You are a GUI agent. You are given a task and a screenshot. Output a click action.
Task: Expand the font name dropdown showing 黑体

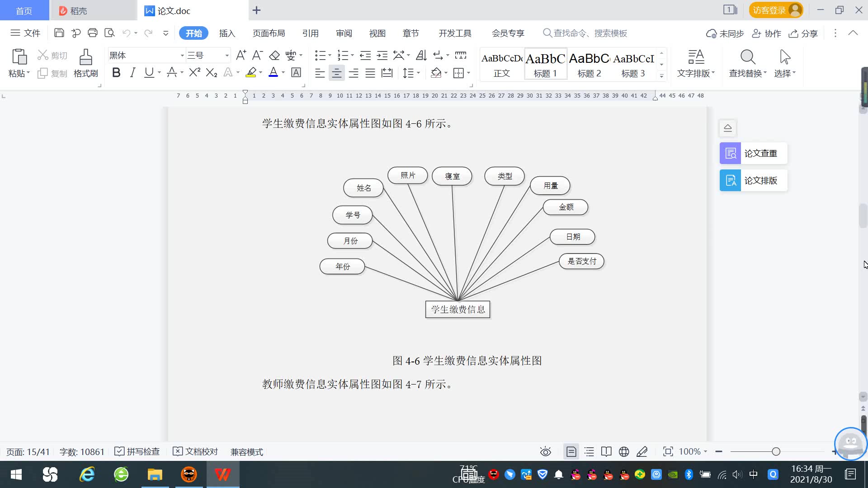point(182,56)
